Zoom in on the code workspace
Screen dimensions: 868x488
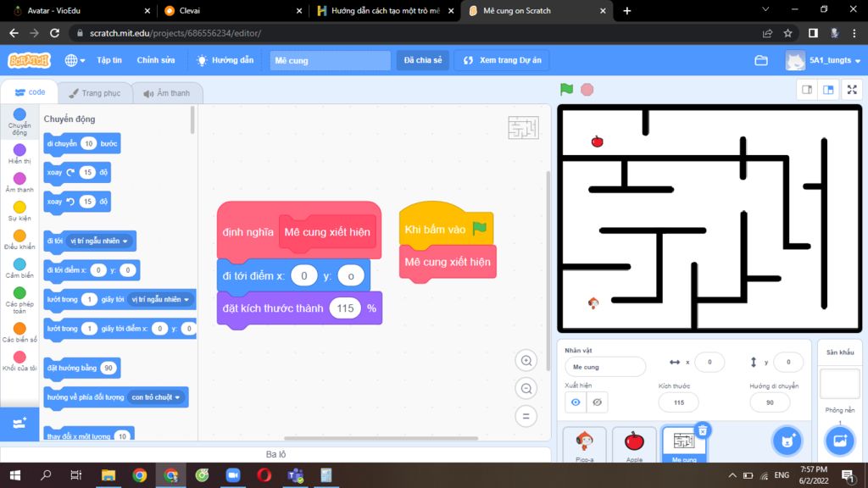pyautogui.click(x=526, y=361)
